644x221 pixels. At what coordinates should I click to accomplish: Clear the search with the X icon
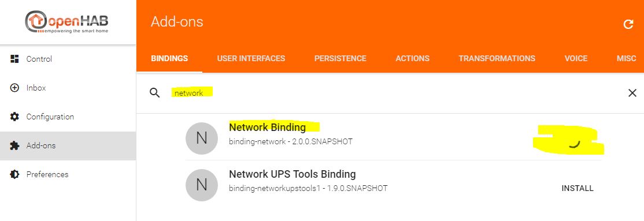click(632, 93)
